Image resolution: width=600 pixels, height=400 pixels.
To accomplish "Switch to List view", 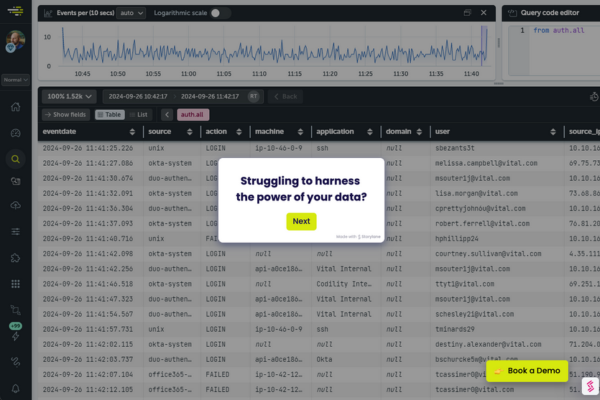I will point(140,115).
